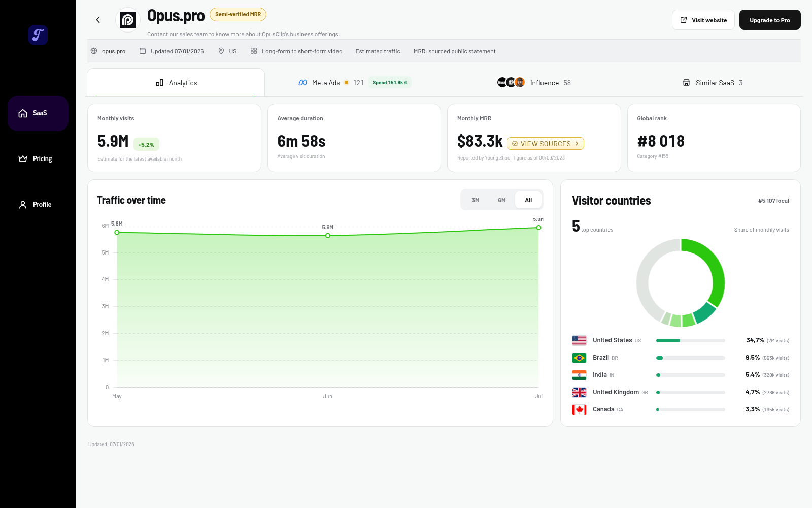Click the +5,2% growth badge
Image resolution: width=812 pixels, height=508 pixels.
(x=146, y=145)
